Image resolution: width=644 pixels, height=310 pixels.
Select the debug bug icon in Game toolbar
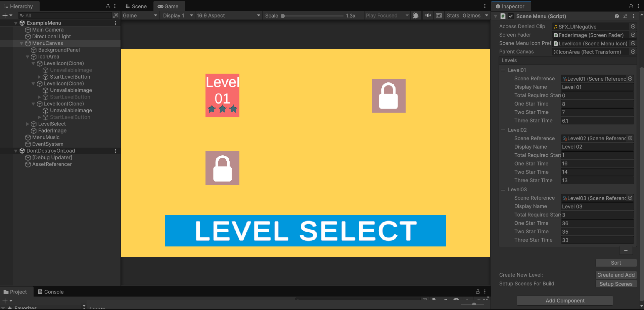click(416, 15)
